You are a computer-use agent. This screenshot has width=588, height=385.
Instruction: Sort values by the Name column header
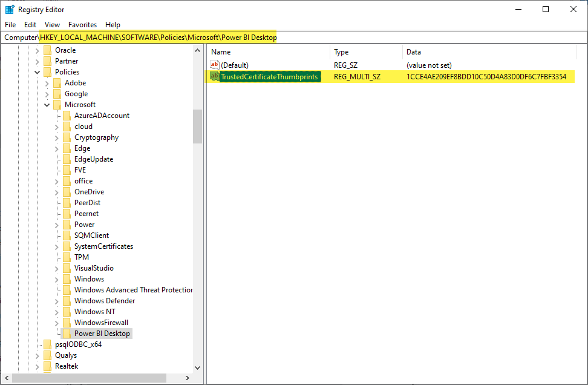point(221,52)
